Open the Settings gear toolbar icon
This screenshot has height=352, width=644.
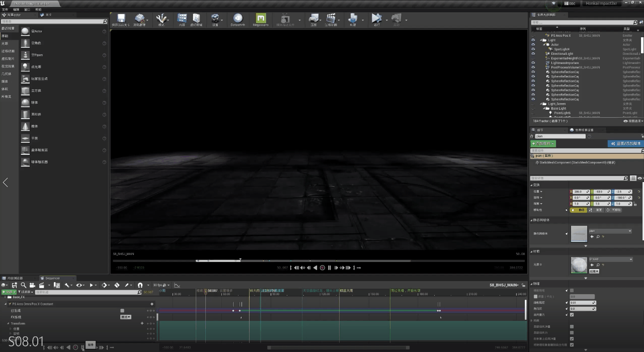point(215,19)
